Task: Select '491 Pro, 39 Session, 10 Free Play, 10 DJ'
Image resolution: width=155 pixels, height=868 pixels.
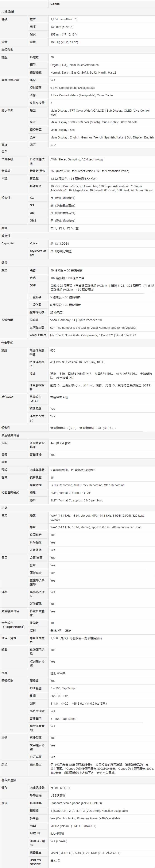Action: click(x=77, y=362)
